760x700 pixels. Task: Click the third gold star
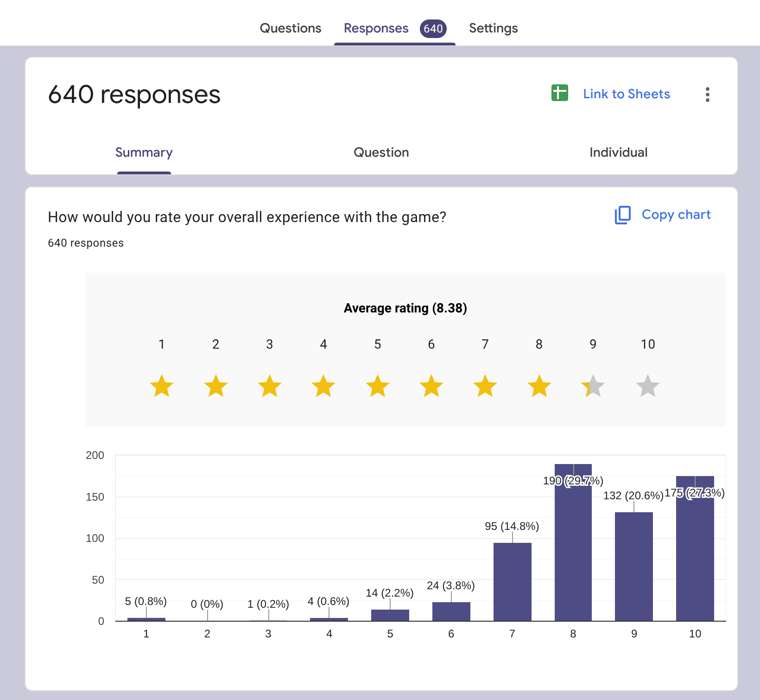click(x=270, y=386)
